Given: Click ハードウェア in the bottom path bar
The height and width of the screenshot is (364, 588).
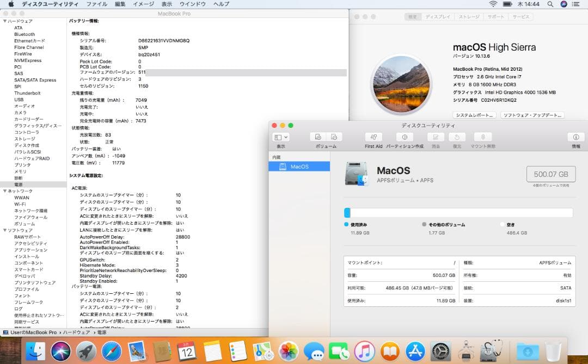Looking at the screenshot, I should click(x=76, y=332).
